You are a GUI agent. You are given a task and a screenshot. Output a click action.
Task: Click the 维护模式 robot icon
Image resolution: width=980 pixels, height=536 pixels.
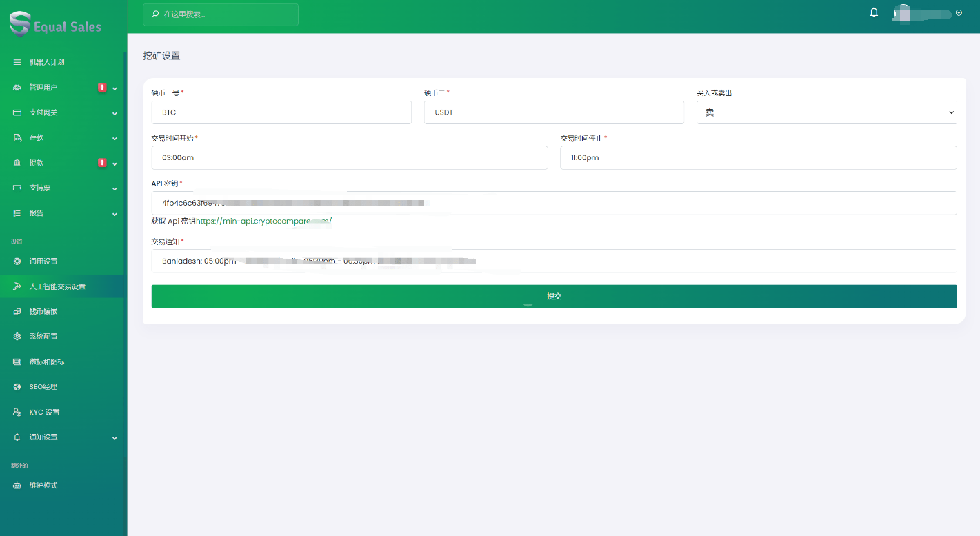pos(17,486)
